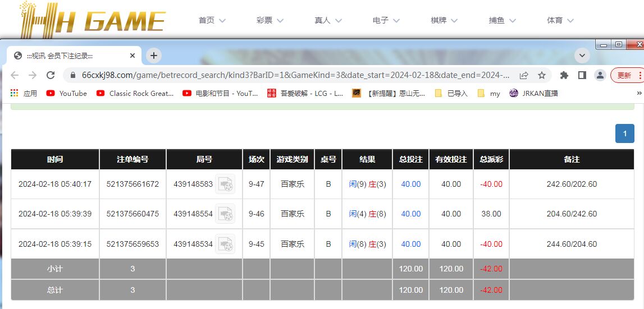This screenshot has width=644, height=309.
Task: Open Chrome profile avatar
Action: [x=600, y=75]
